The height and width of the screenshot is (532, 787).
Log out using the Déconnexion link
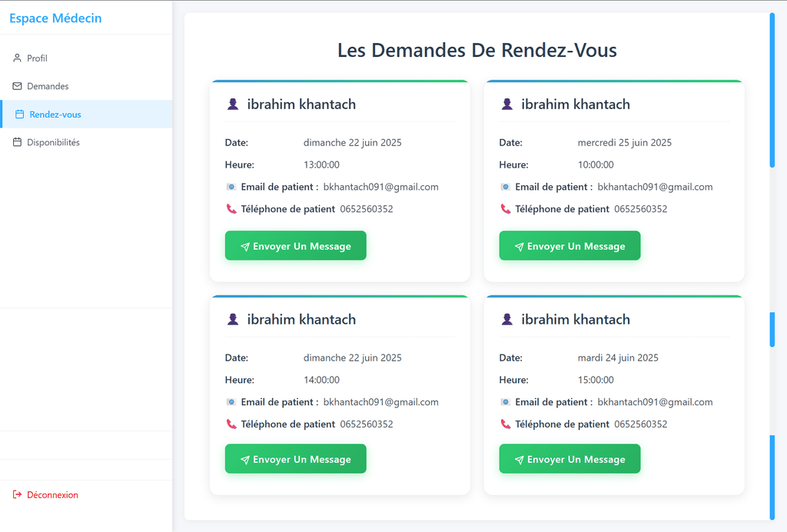[52, 495]
